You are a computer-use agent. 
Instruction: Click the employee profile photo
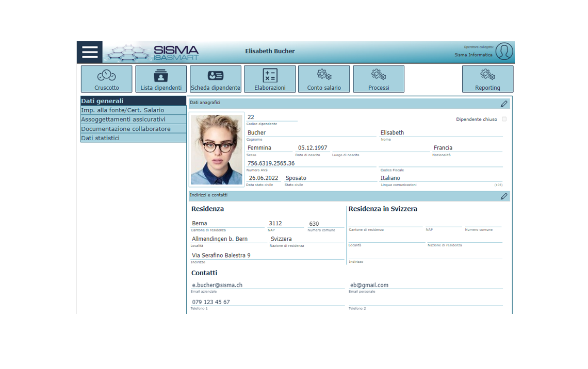click(216, 149)
